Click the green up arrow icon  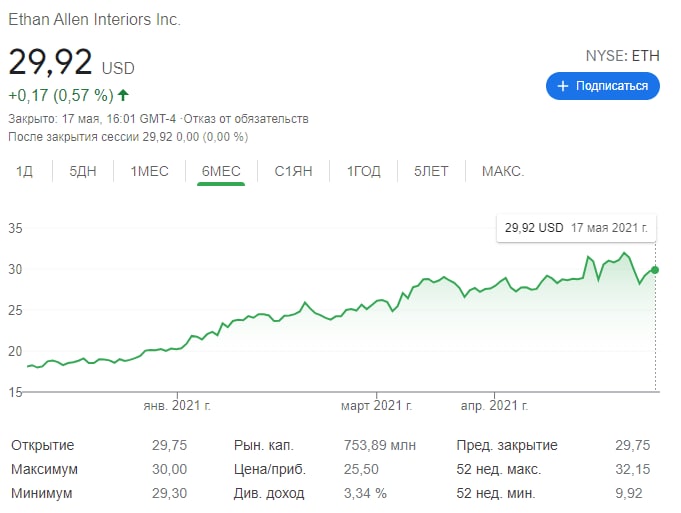(123, 95)
